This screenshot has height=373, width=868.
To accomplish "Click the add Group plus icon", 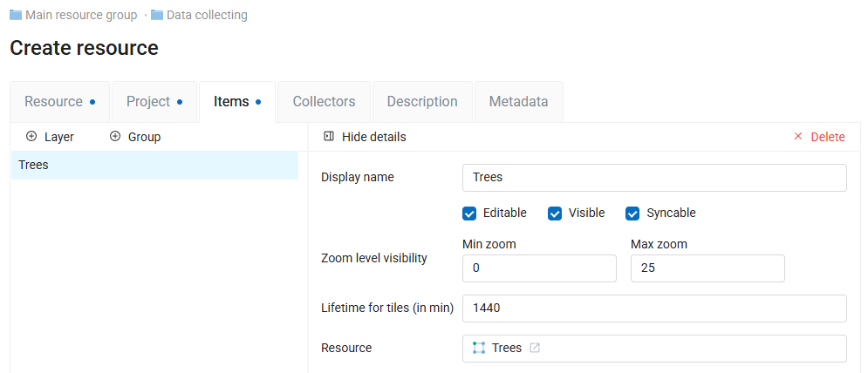I will [114, 137].
